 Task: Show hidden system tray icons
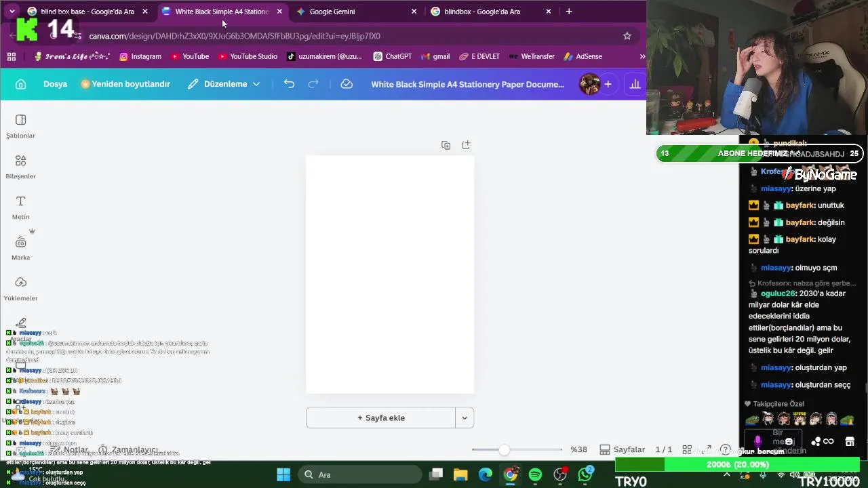tap(727, 474)
